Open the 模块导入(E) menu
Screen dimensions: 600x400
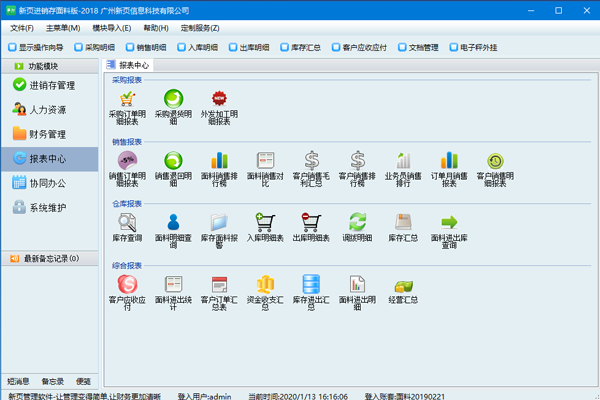[x=112, y=28]
